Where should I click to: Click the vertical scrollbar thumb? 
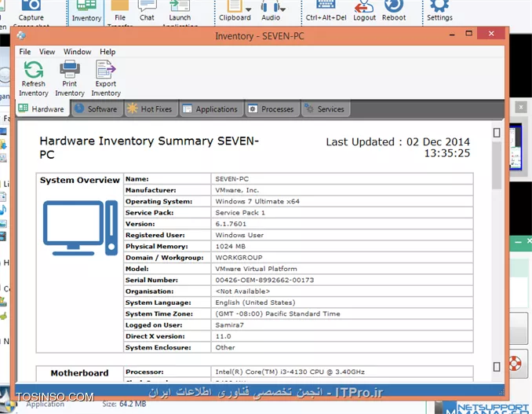497,165
